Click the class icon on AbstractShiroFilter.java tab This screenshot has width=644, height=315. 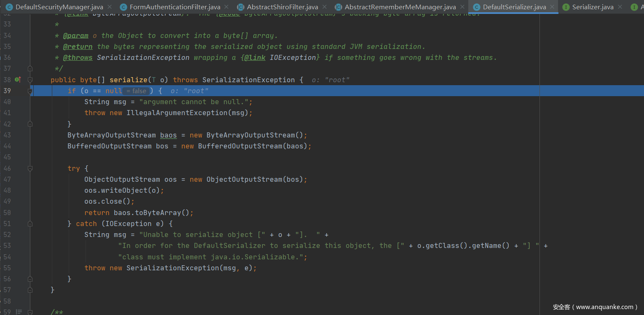tap(240, 7)
